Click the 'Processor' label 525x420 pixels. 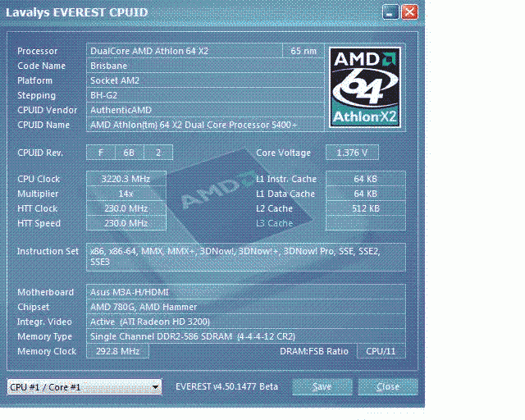point(38,51)
